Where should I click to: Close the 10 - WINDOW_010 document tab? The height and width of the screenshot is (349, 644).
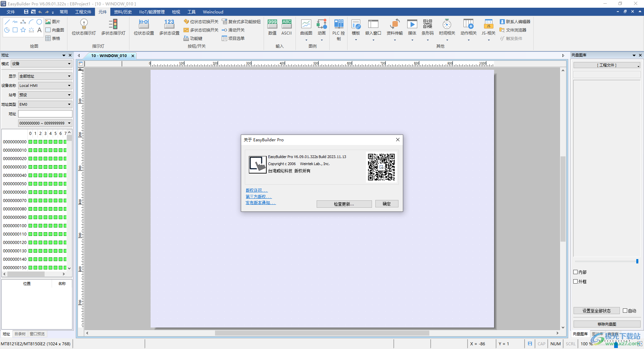pos(133,56)
